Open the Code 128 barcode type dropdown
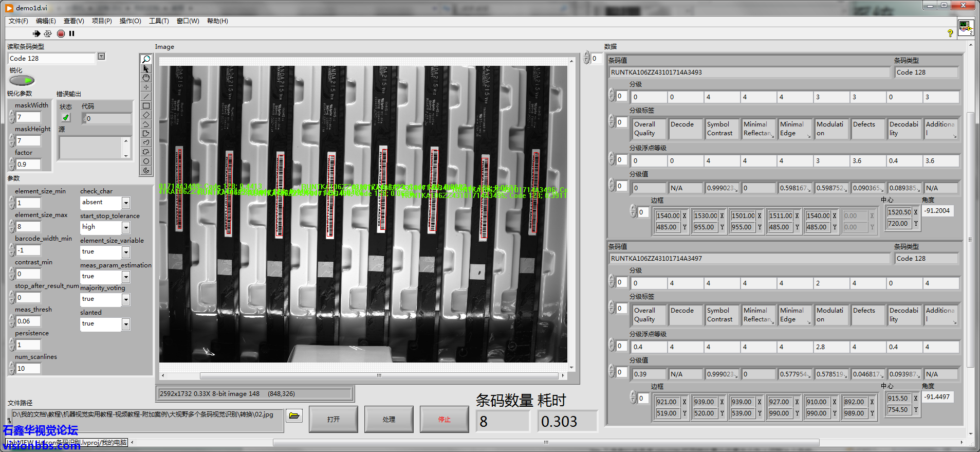 coord(101,57)
